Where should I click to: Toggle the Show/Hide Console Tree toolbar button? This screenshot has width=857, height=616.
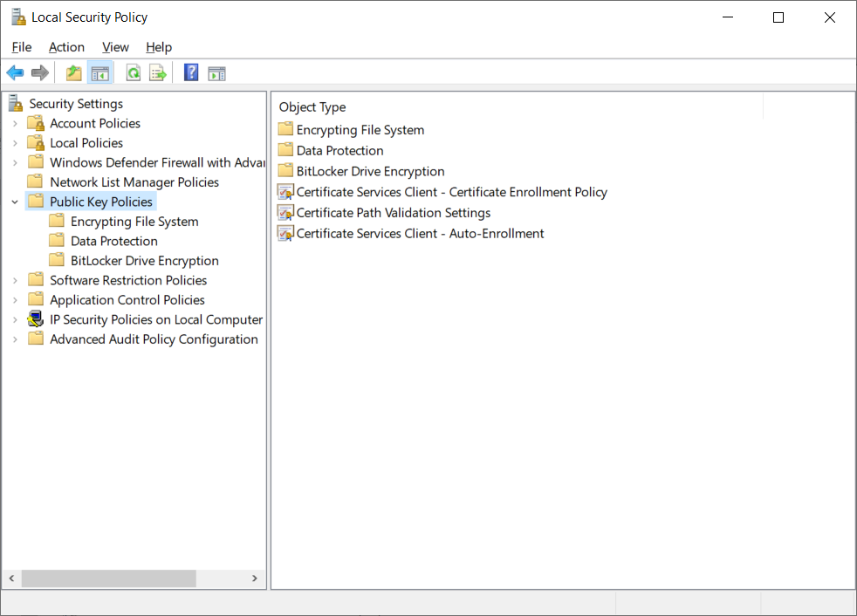pyautogui.click(x=100, y=72)
